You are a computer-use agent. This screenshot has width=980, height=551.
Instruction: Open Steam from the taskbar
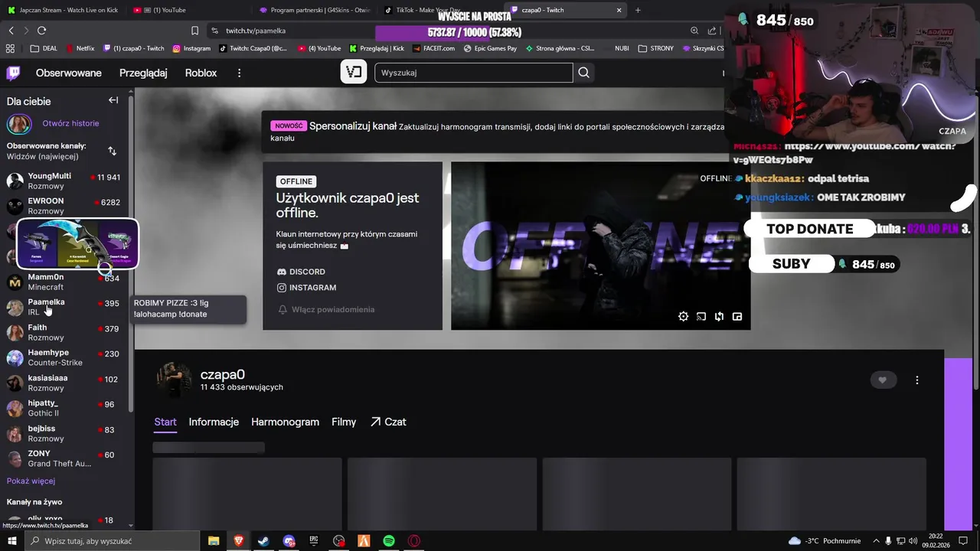[x=263, y=541]
